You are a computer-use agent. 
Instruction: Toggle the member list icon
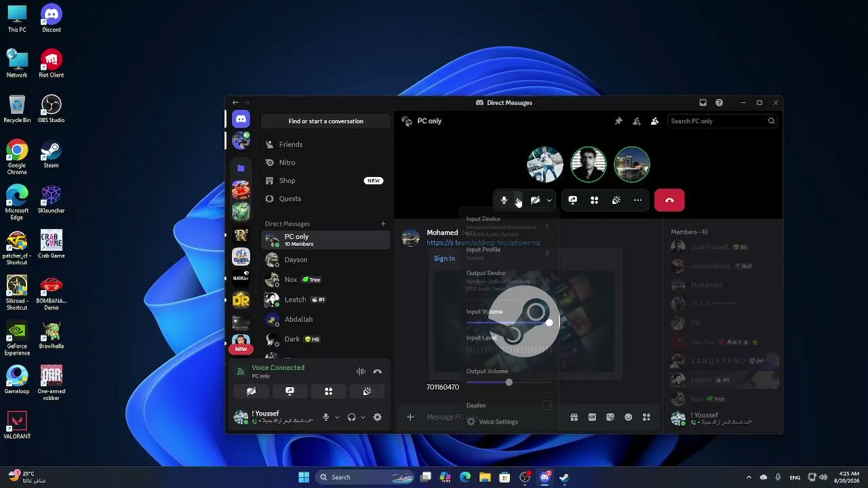coord(654,121)
